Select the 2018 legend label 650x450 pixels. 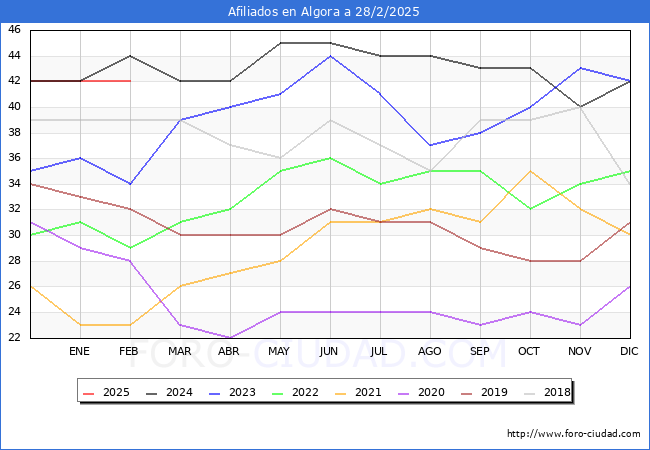pyautogui.click(x=557, y=392)
